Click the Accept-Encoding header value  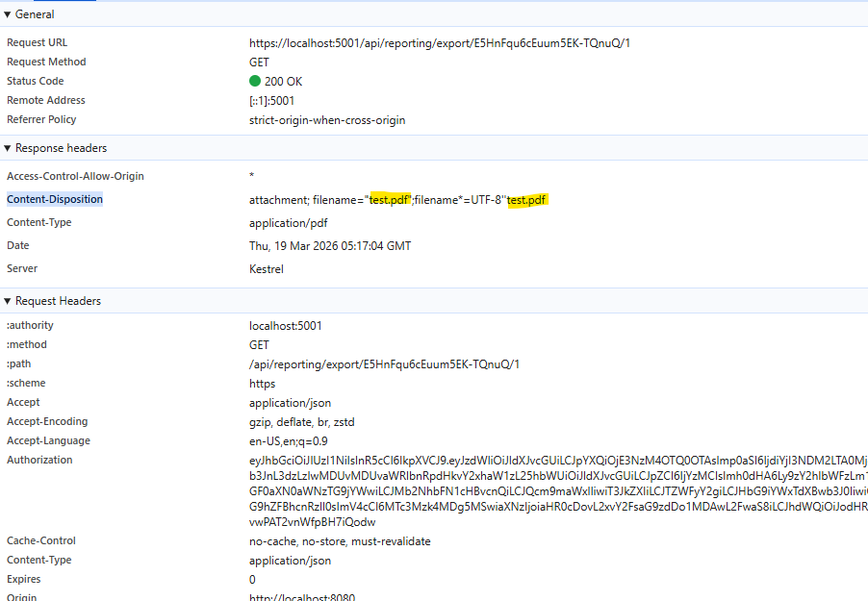tap(303, 422)
